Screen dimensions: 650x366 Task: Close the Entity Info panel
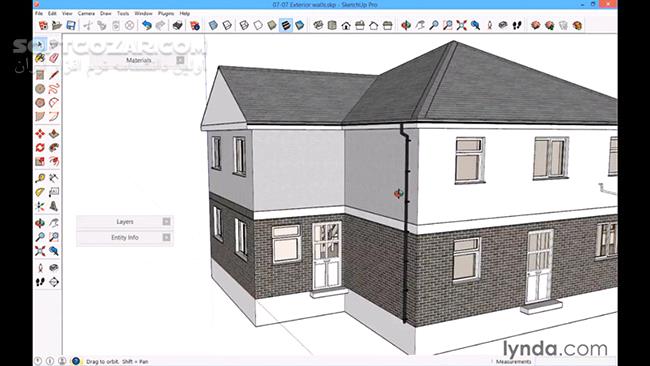point(166,238)
